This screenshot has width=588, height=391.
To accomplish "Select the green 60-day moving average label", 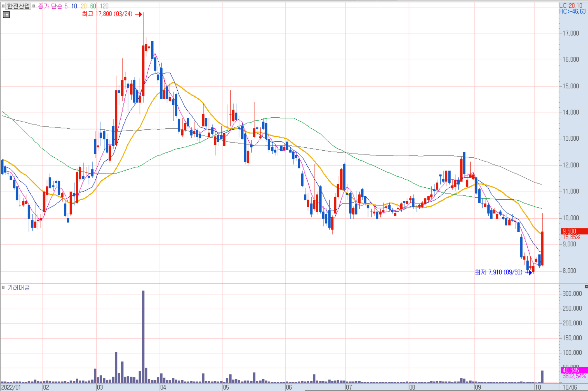I will [93, 6].
